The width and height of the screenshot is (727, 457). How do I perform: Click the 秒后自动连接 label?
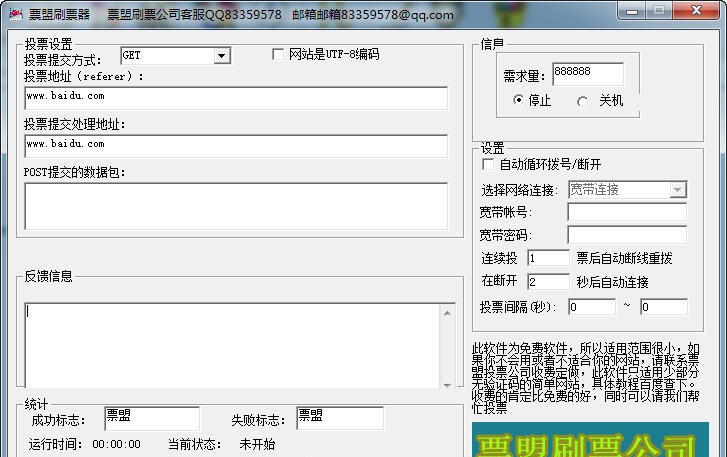pos(612,282)
